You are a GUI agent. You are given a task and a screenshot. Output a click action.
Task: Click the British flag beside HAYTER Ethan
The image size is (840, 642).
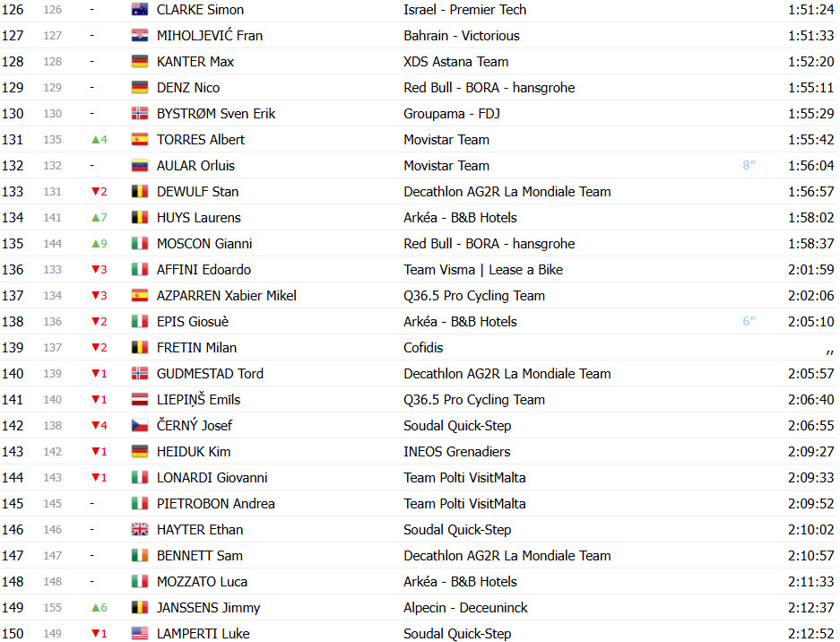pyautogui.click(x=140, y=529)
